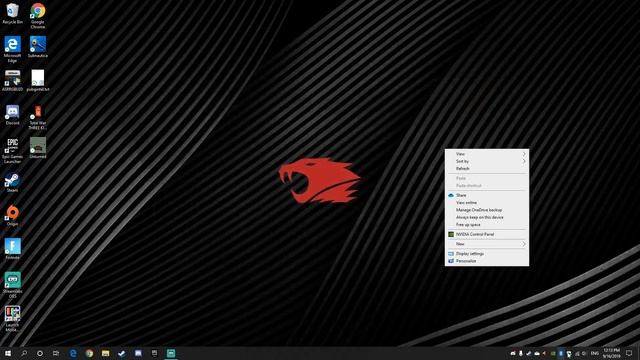Open taskbar Search magnifier
This screenshot has height=360, width=640.
[x=24, y=353]
